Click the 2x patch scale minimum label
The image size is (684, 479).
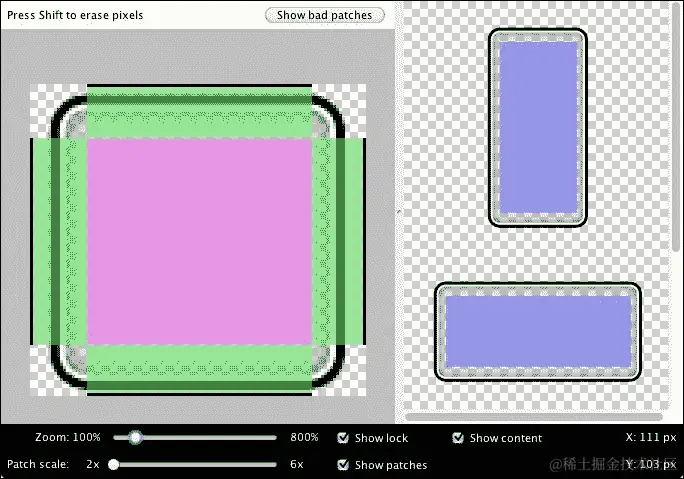pyautogui.click(x=93, y=464)
